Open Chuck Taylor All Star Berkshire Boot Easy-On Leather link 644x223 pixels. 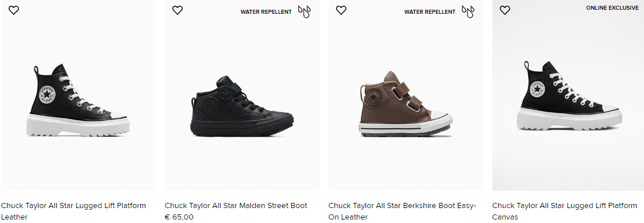point(402,211)
